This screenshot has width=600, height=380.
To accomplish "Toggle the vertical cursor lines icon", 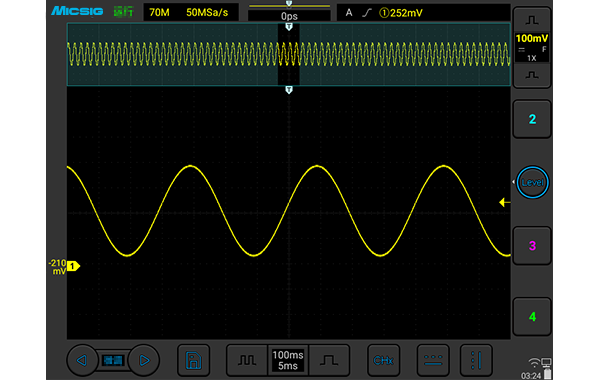I will pos(476,360).
